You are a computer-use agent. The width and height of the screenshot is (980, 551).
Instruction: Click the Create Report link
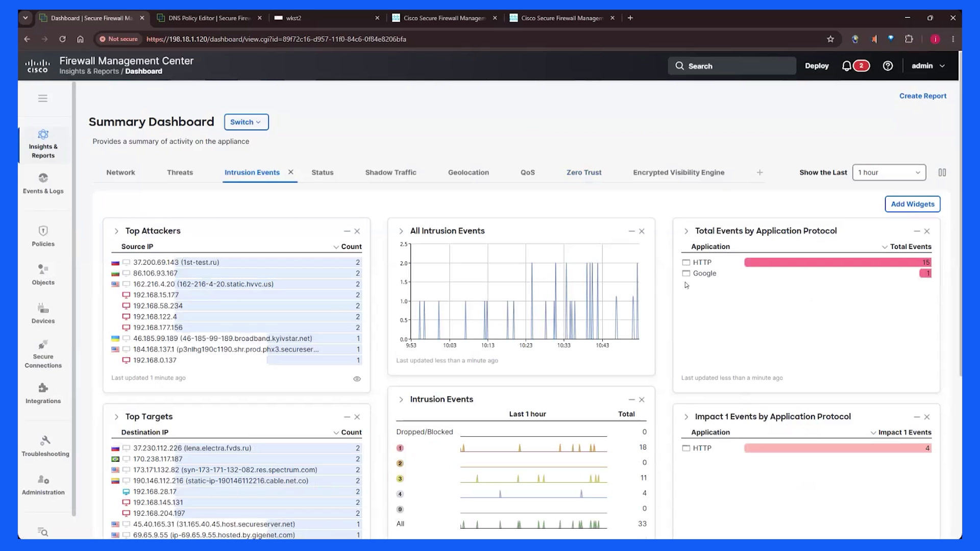(x=922, y=96)
